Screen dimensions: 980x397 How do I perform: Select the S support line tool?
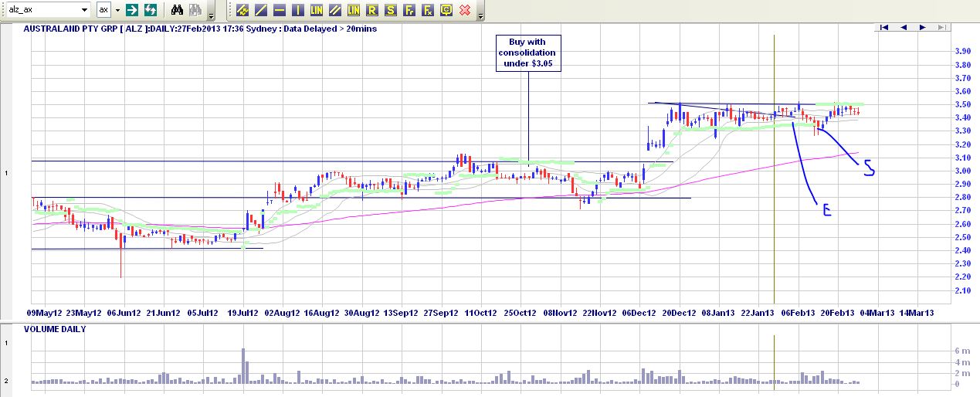coord(391,10)
